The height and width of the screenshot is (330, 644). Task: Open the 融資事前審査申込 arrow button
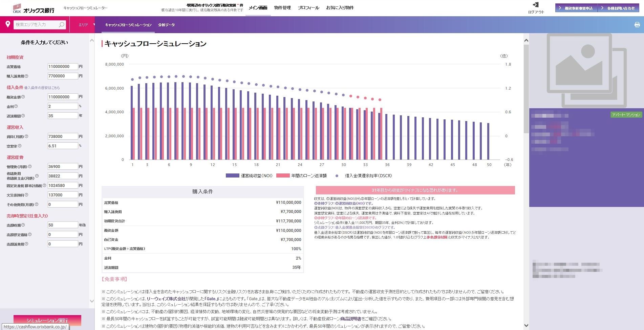tap(576, 8)
